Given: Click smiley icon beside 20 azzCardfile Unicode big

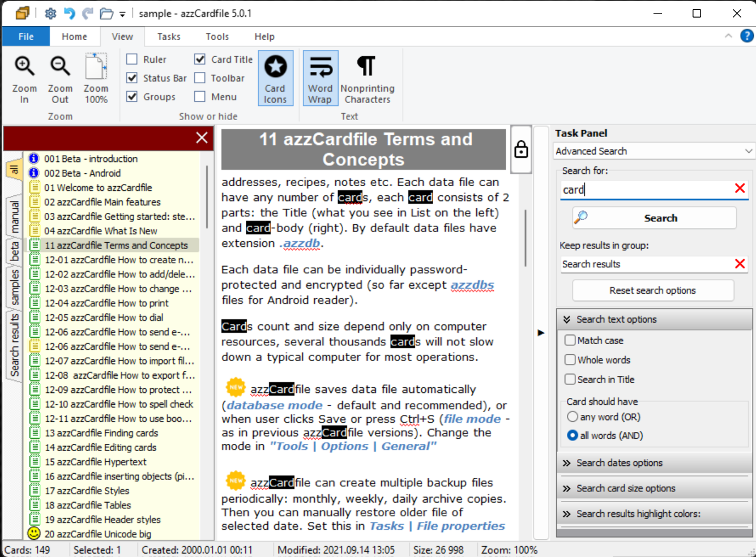Looking at the screenshot, I should [34, 533].
